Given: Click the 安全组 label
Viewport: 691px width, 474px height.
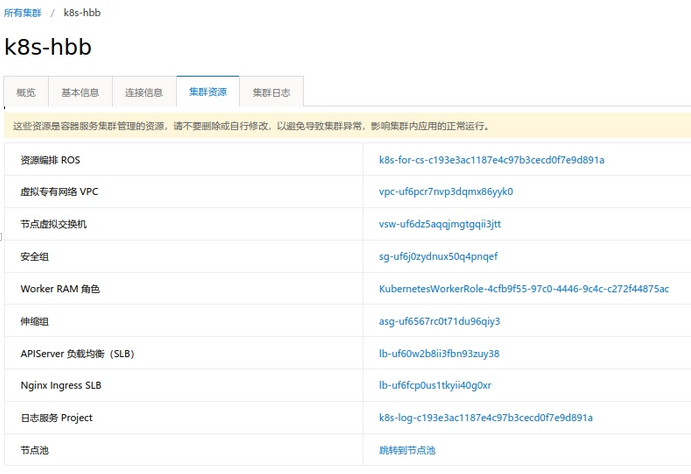Looking at the screenshot, I should click(34, 256).
